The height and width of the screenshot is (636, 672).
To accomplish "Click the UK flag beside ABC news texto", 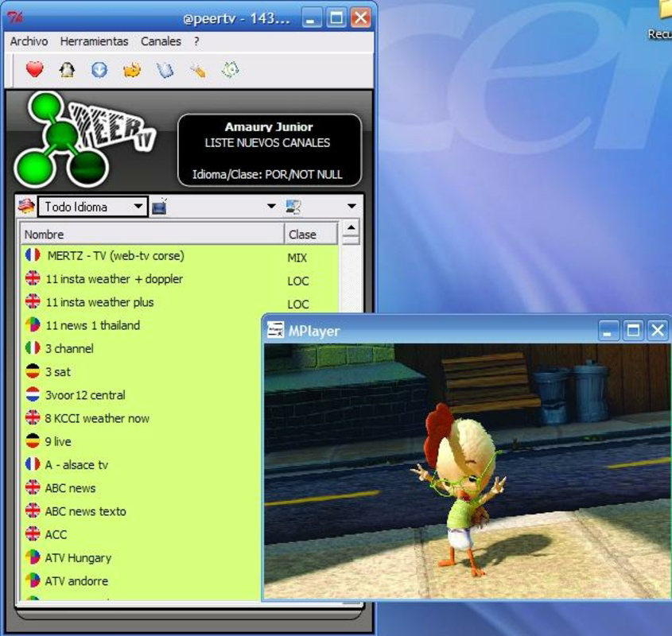I will point(33,510).
